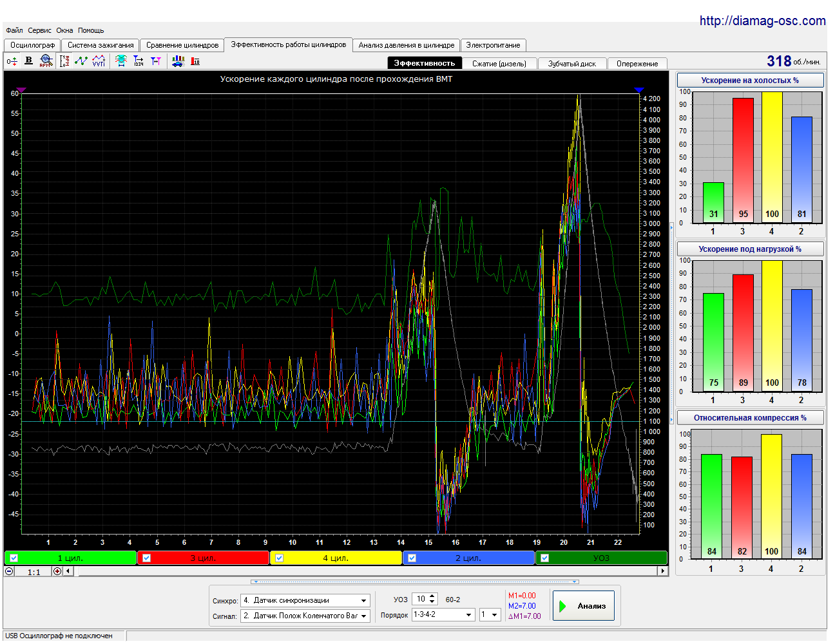
Task: Click the two-marker distance icon
Action: click(156, 61)
